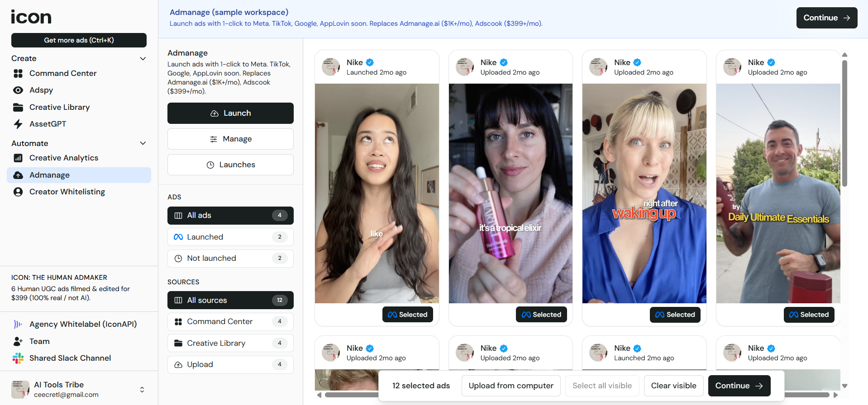
Task: Click the clock icon in the Not launched filter
Action: [178, 259]
